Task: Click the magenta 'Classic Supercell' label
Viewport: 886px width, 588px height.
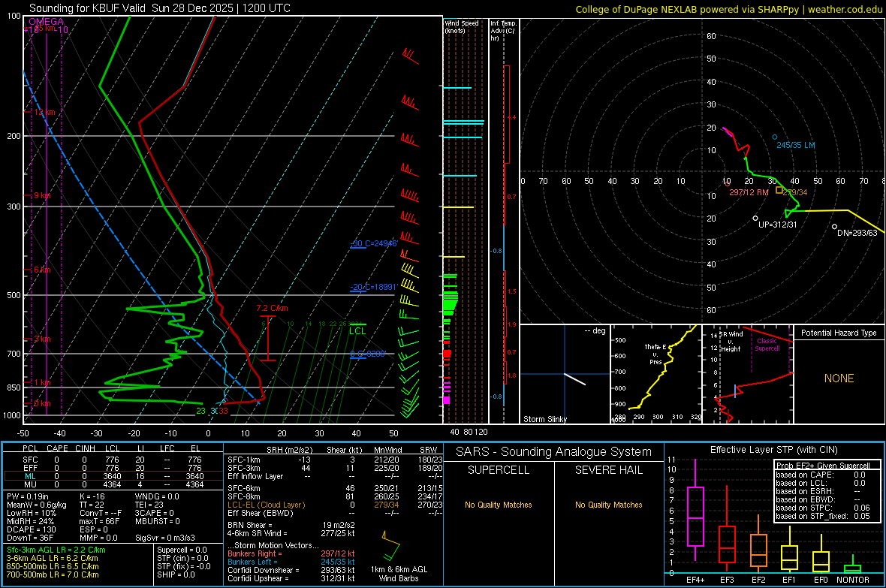Action: (767, 345)
